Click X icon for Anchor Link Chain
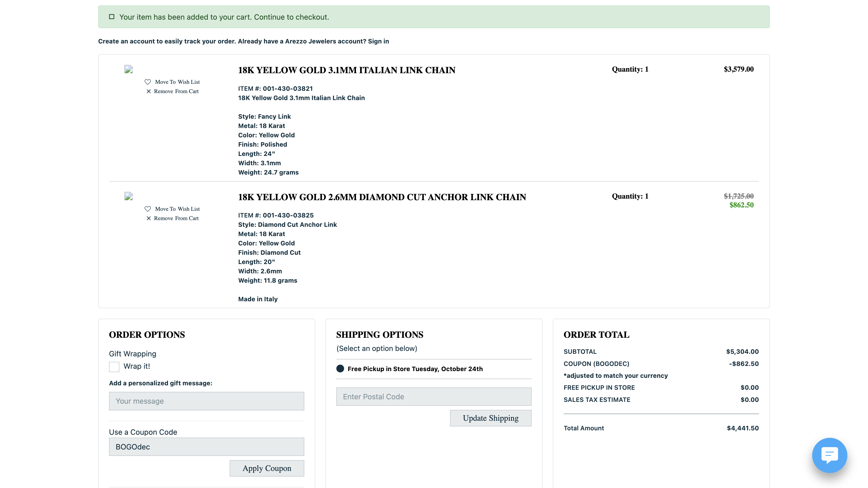The height and width of the screenshot is (488, 868). click(149, 218)
